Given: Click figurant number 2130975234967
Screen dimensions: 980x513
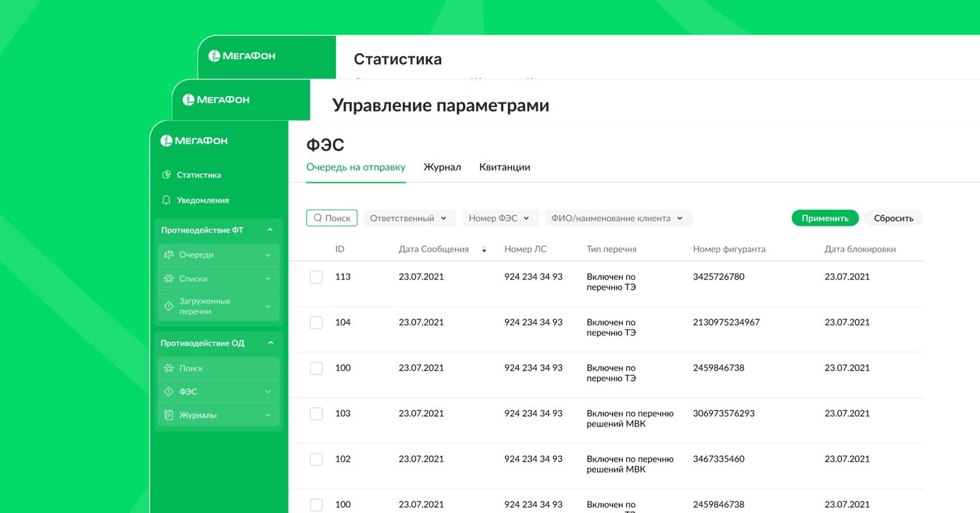Looking at the screenshot, I should (726, 323).
